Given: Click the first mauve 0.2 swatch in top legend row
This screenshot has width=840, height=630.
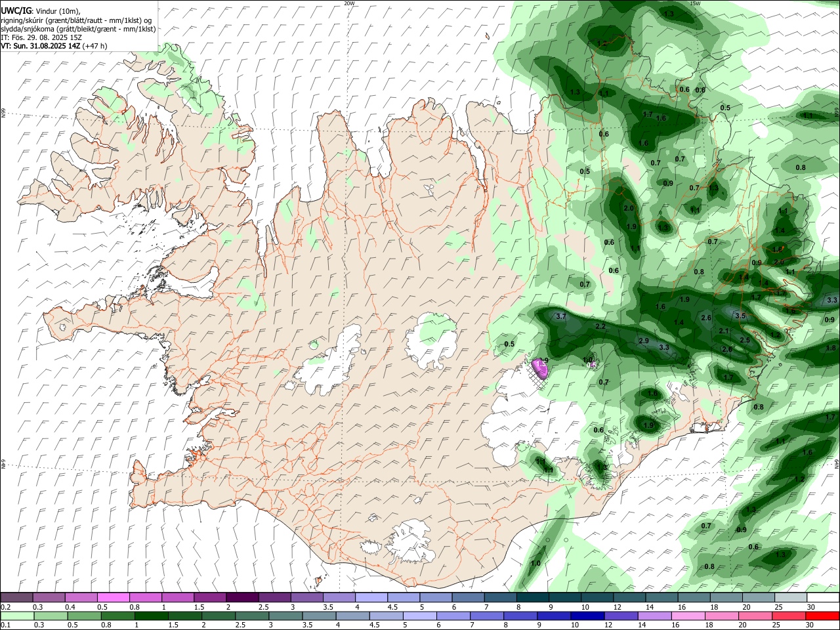Looking at the screenshot, I should coord(17,598).
